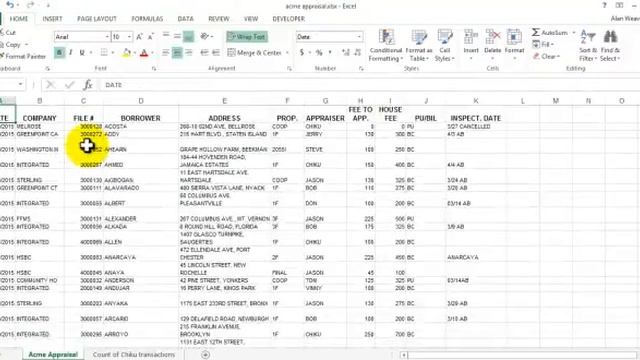Open the INSERT ribbon tab

tap(53, 19)
